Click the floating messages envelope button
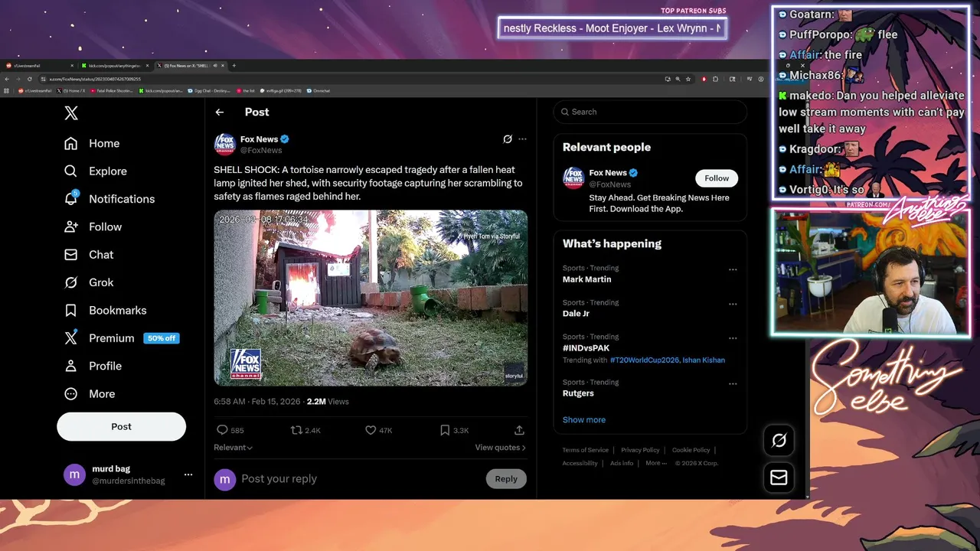 coord(779,478)
